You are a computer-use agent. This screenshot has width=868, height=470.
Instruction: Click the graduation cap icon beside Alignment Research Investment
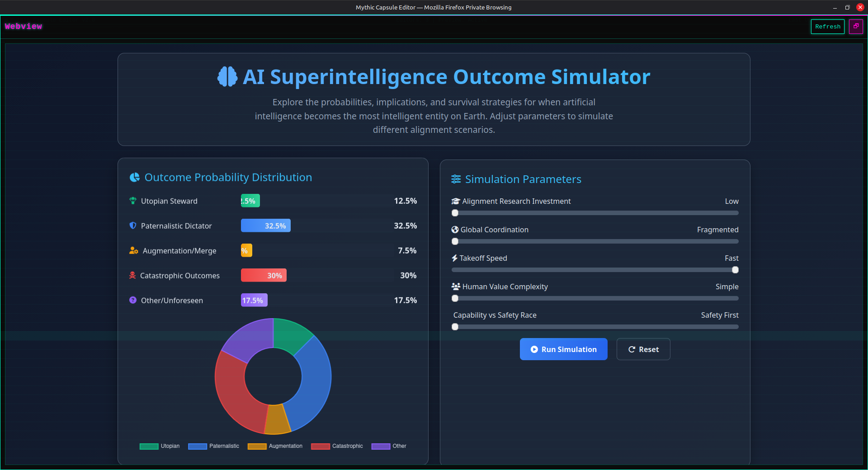455,201
